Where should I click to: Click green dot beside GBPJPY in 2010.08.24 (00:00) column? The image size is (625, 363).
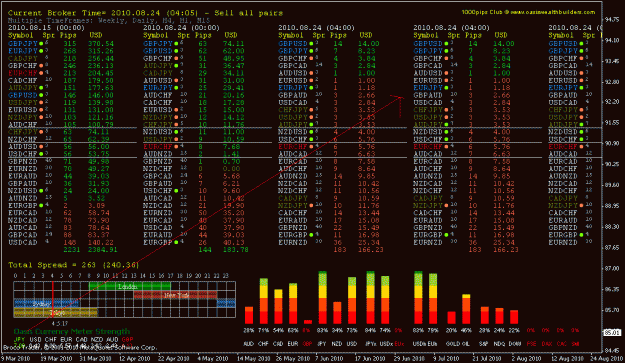pos(176,43)
